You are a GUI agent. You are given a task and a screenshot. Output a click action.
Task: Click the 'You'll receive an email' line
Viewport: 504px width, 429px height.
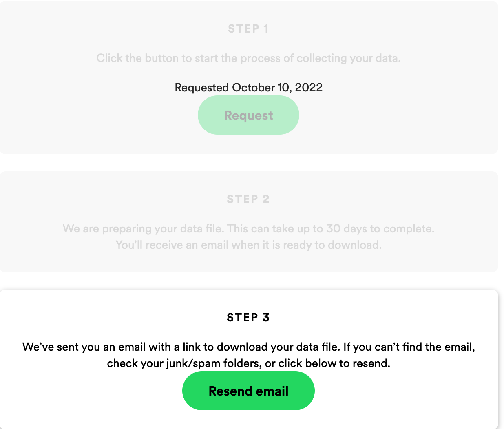click(x=249, y=245)
